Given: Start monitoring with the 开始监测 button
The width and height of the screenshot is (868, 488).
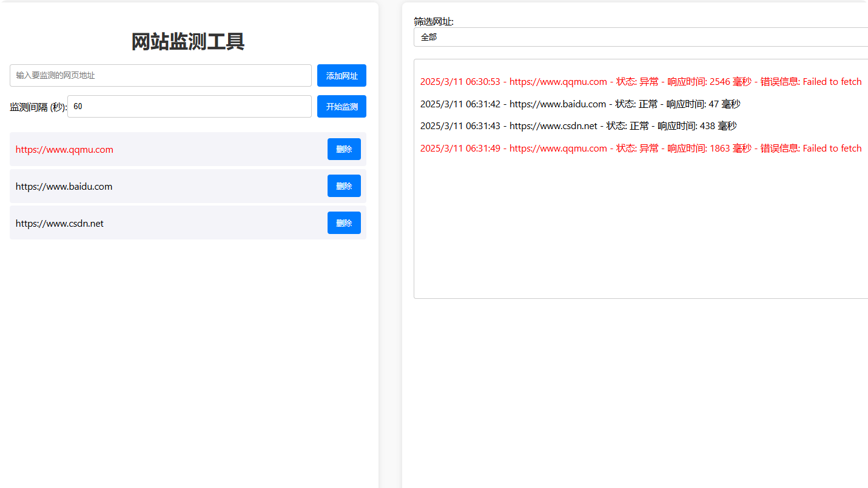Looking at the screenshot, I should 341,107.
